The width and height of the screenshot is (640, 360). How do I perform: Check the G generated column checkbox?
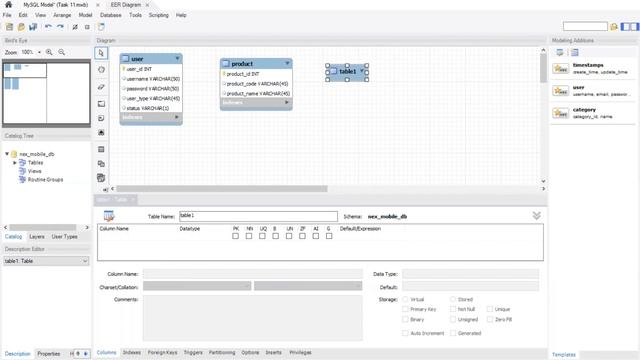pos(329,236)
